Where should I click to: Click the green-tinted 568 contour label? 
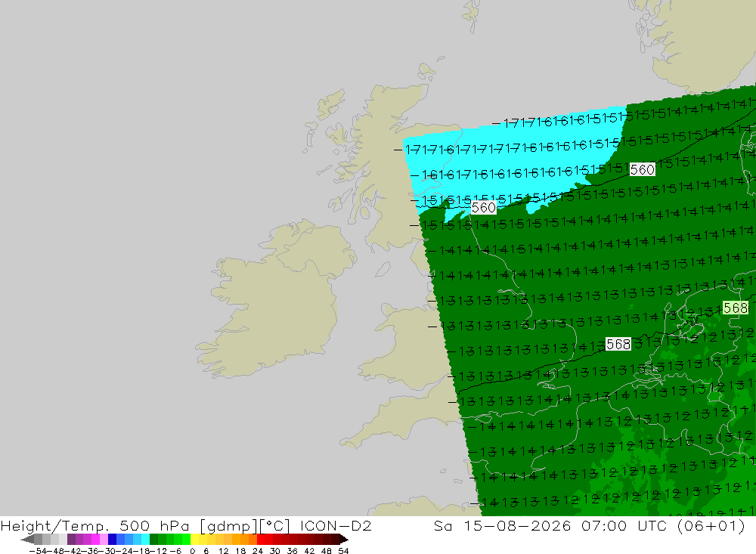click(736, 308)
